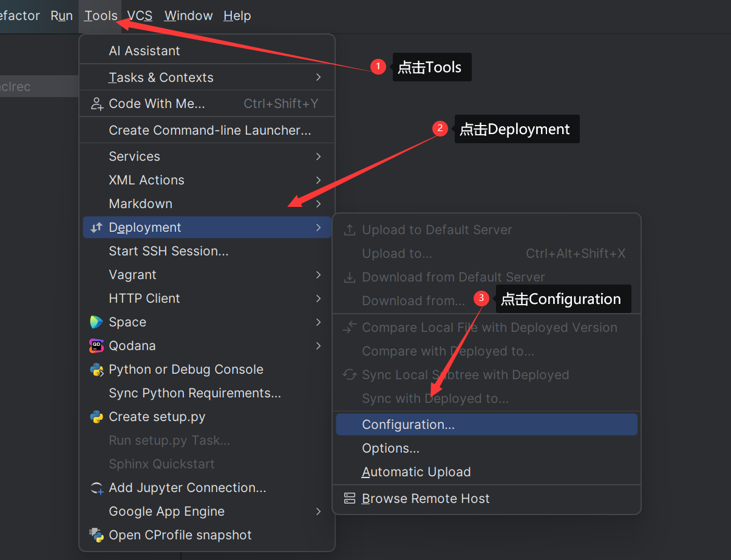Click the Python console icon
731x560 pixels.
[97, 369]
